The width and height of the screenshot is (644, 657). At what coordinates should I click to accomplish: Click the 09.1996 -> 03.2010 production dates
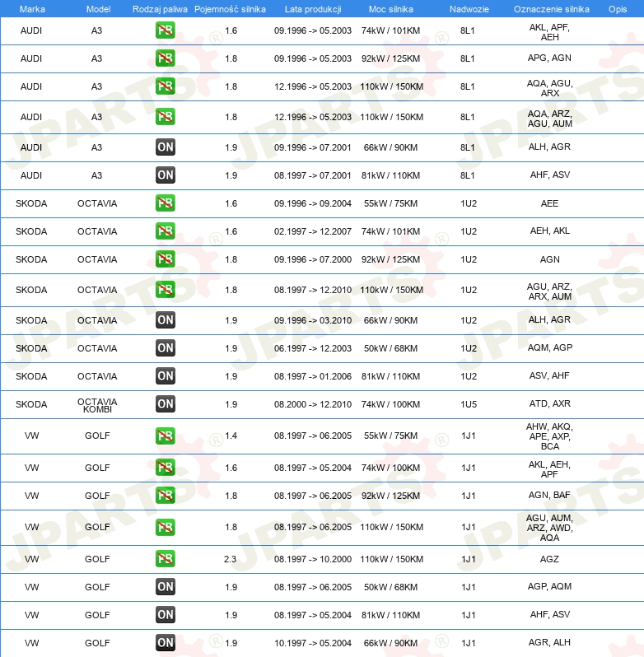(313, 320)
